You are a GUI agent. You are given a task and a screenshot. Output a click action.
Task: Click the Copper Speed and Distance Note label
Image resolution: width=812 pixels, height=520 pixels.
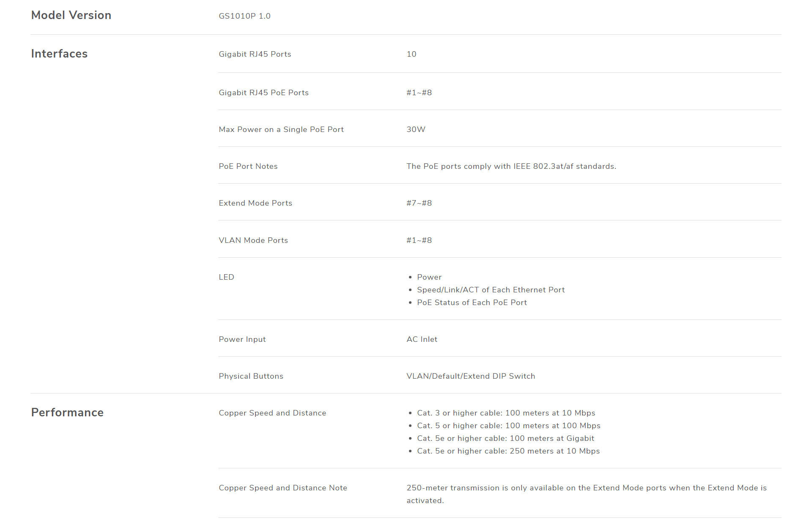pos(283,488)
